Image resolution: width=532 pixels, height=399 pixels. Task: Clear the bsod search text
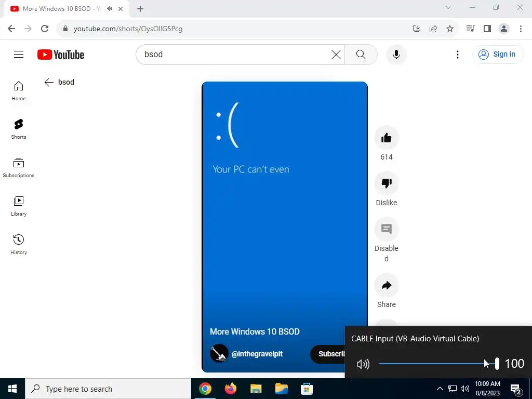(x=336, y=54)
